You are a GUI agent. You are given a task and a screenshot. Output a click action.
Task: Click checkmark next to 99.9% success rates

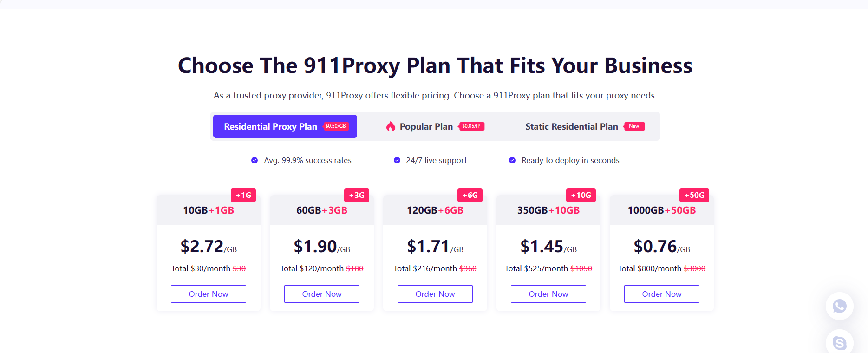pyautogui.click(x=255, y=160)
